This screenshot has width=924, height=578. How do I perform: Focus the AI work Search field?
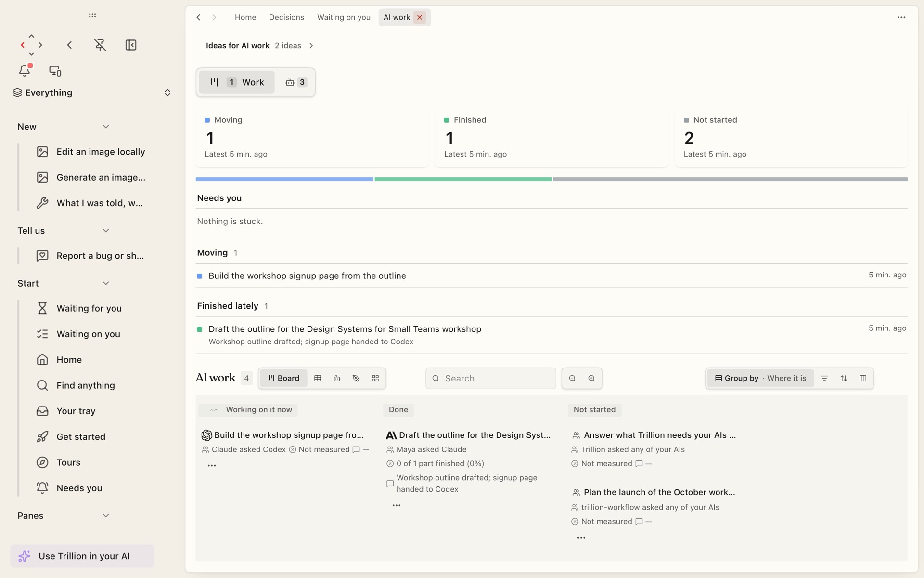(491, 378)
